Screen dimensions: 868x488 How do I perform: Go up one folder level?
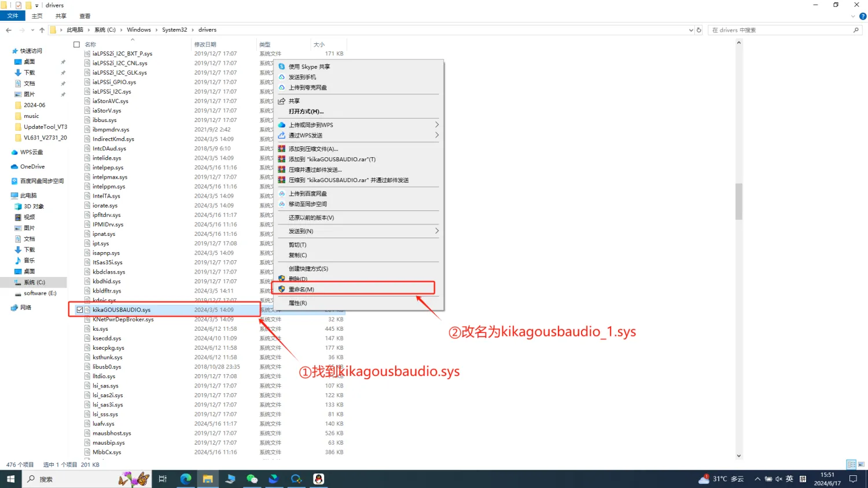click(x=42, y=30)
